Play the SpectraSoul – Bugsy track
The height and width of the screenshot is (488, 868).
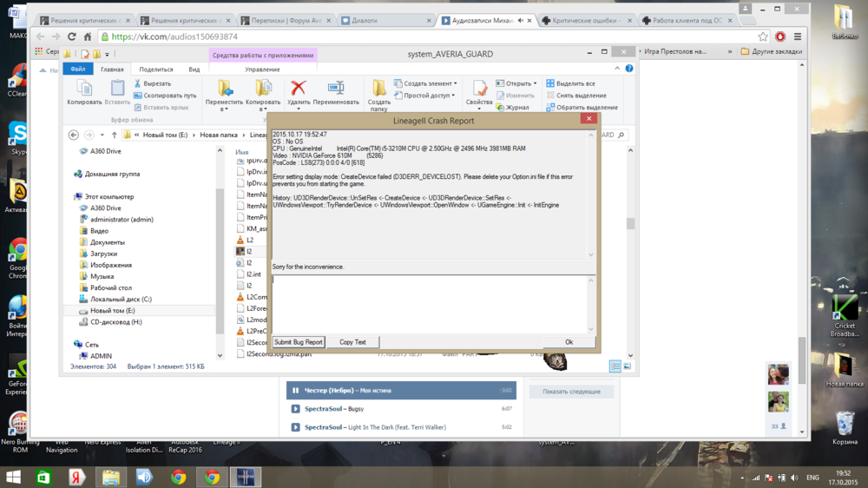(296, 409)
